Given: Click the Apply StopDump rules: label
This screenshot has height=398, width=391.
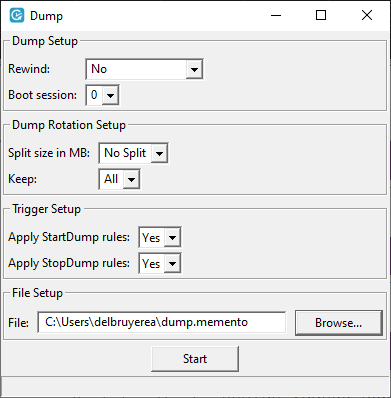Looking at the screenshot, I should click(69, 263).
